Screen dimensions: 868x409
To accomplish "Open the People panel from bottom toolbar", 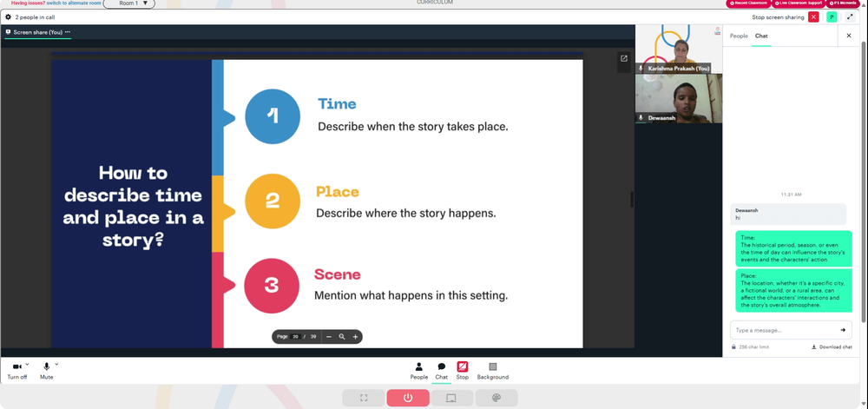I will 419,370.
